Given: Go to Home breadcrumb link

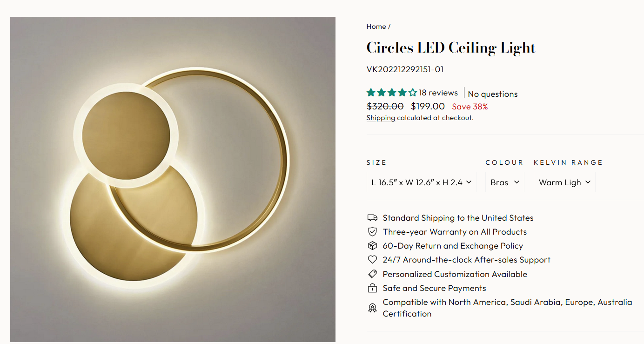Looking at the screenshot, I should [376, 27].
